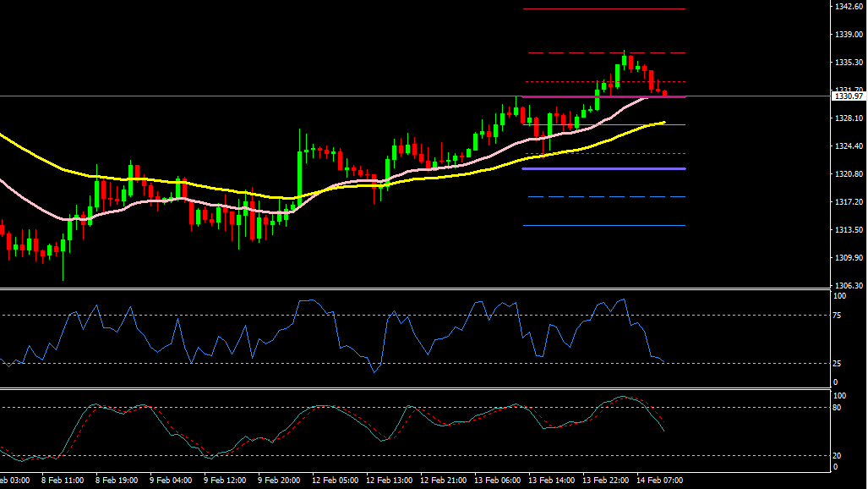
Task: Click the 13 Feb 06:00 time label
Action: click(x=498, y=481)
